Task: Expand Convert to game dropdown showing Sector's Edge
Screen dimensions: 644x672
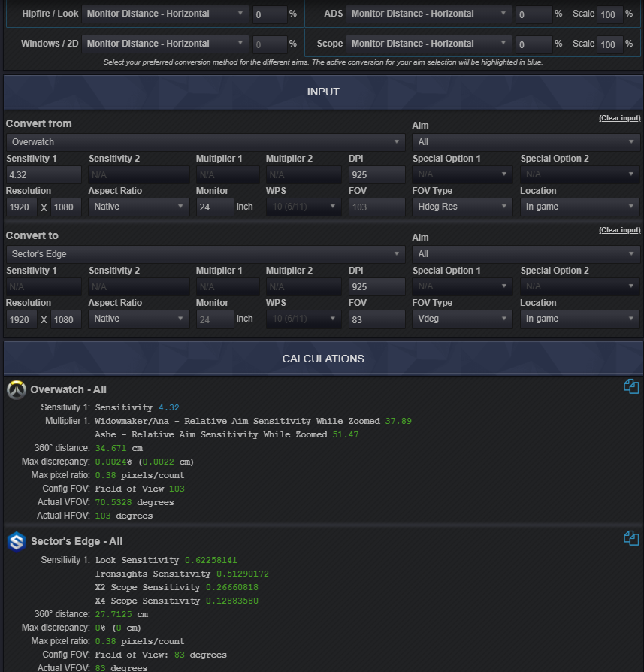Action: click(x=206, y=254)
